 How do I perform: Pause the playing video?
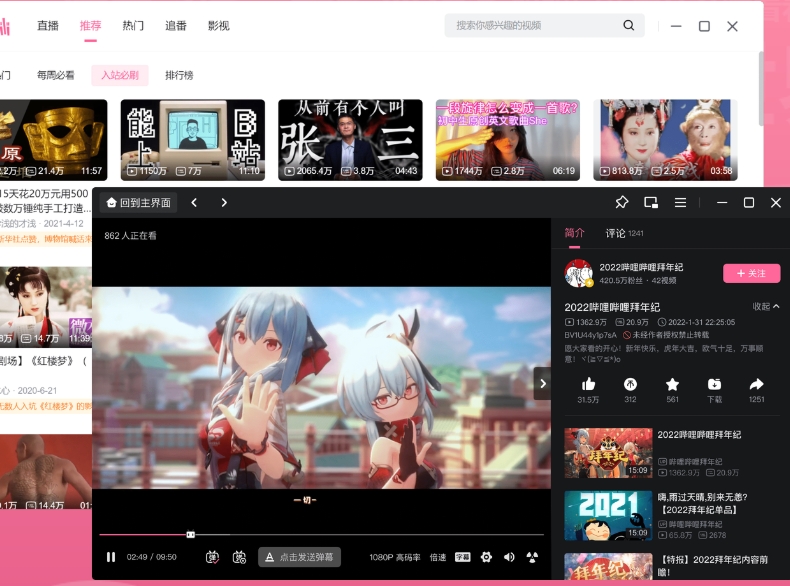pos(111,557)
